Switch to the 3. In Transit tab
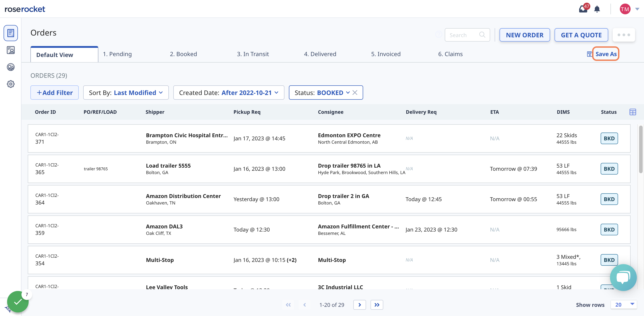The height and width of the screenshot is (316, 644). [253, 54]
